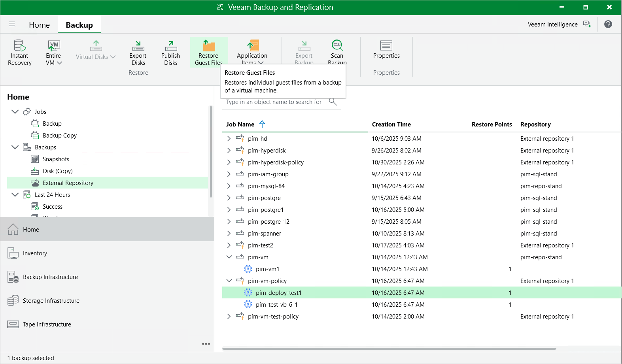Click the horizontal scrollbar under backup list

[389, 349]
